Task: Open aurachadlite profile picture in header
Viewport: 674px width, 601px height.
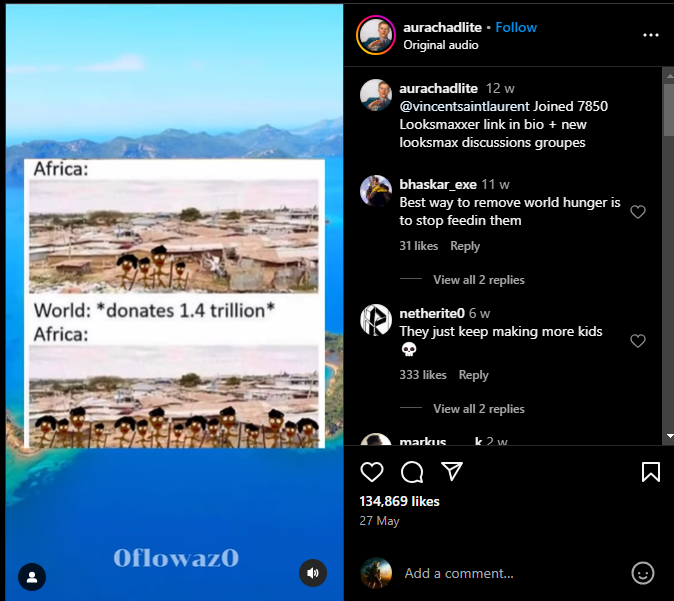Action: pyautogui.click(x=376, y=35)
